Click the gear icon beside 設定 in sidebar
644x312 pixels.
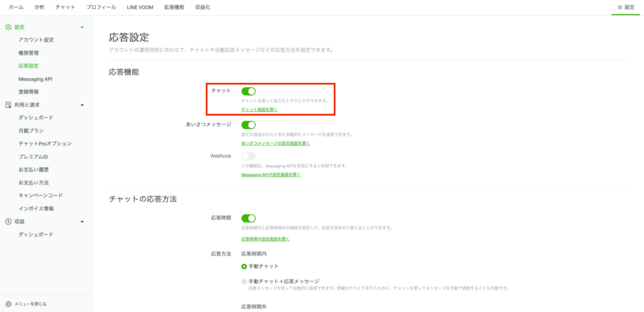coord(8,27)
